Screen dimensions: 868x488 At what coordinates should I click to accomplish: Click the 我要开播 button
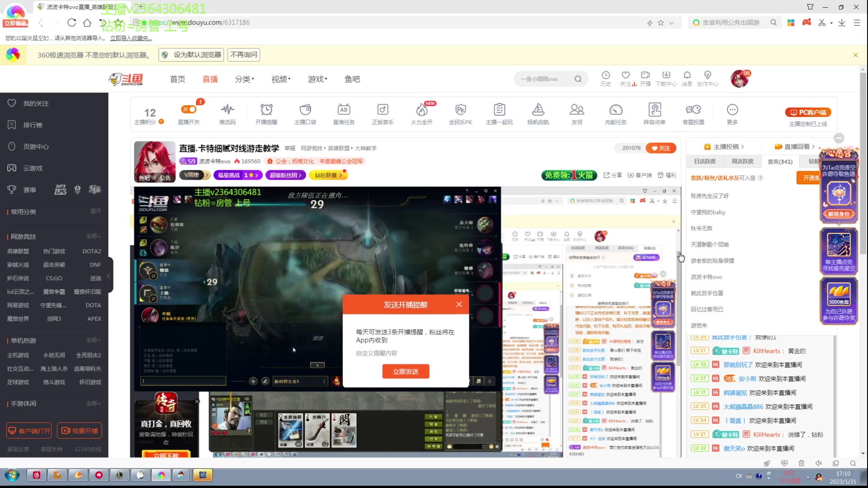tap(80, 431)
